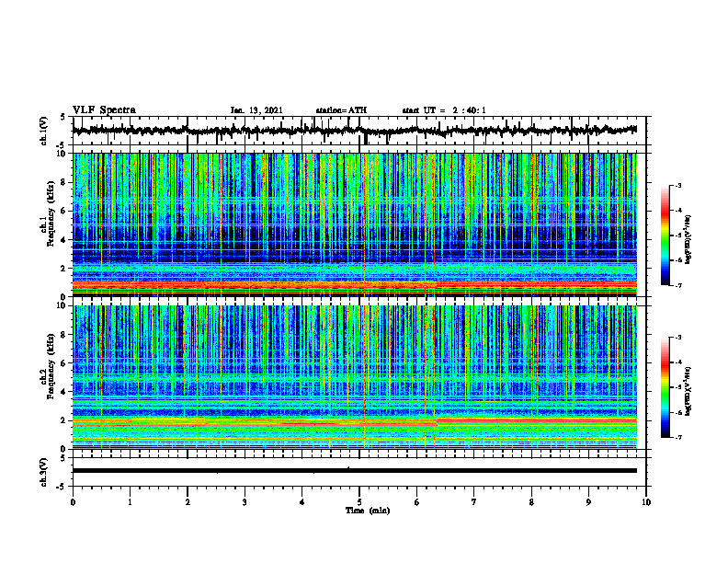728x563 pixels.
Task: Click the ch.2 spectrogram panel
Action: point(354,377)
